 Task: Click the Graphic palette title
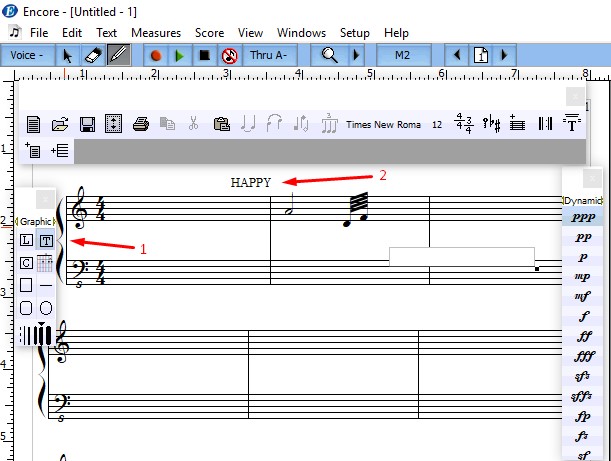tap(35, 222)
